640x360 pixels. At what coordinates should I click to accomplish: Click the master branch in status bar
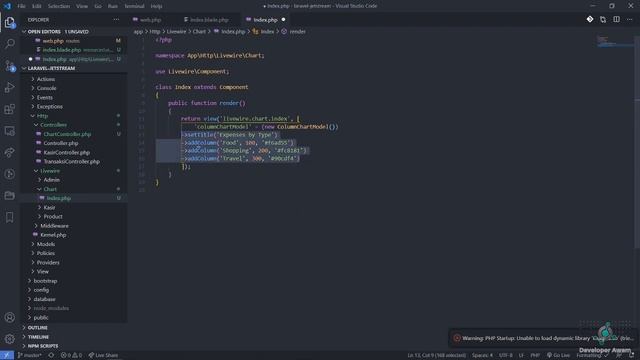click(x=29, y=355)
